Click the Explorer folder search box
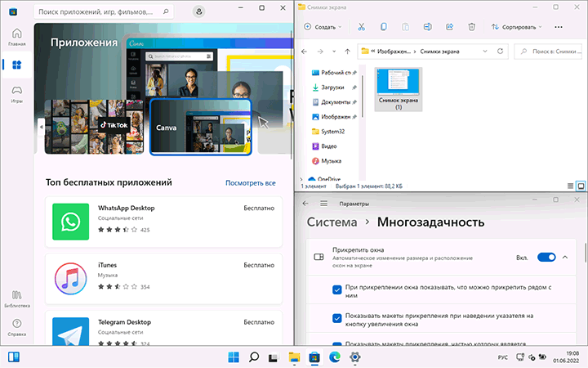Image resolution: width=588 pixels, height=368 pixels. (548, 52)
